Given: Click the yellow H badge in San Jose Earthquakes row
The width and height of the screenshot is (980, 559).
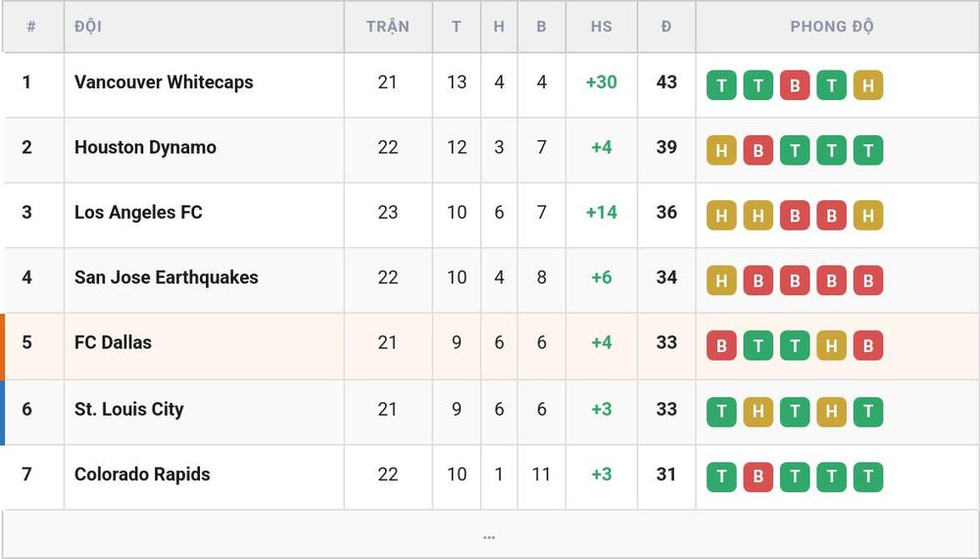Looking at the screenshot, I should click(721, 280).
